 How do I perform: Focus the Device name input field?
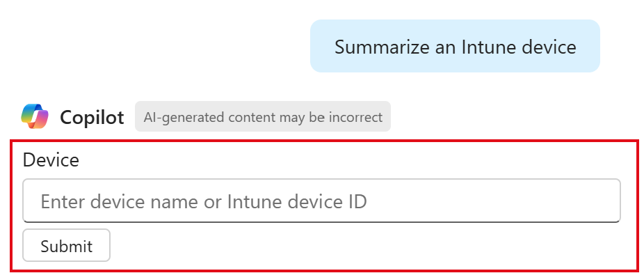(321, 201)
